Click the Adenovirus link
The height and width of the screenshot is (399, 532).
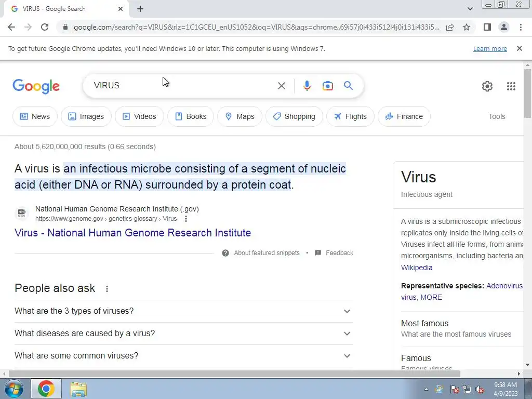coord(504,286)
